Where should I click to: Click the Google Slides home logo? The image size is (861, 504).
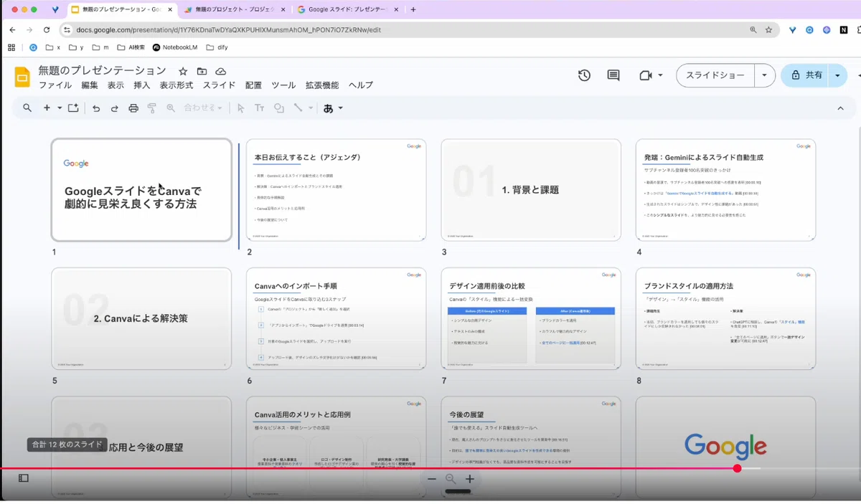(22, 77)
